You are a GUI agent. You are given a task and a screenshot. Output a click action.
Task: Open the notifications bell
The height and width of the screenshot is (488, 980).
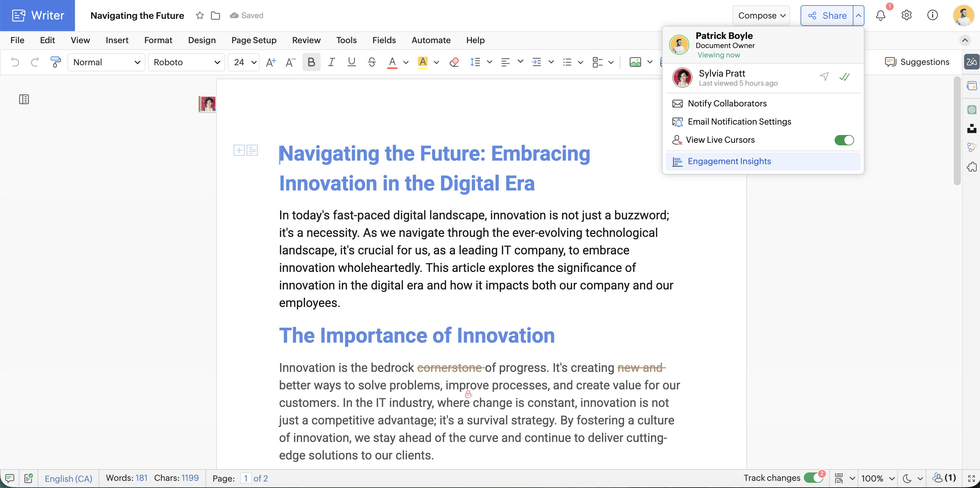(x=880, y=16)
